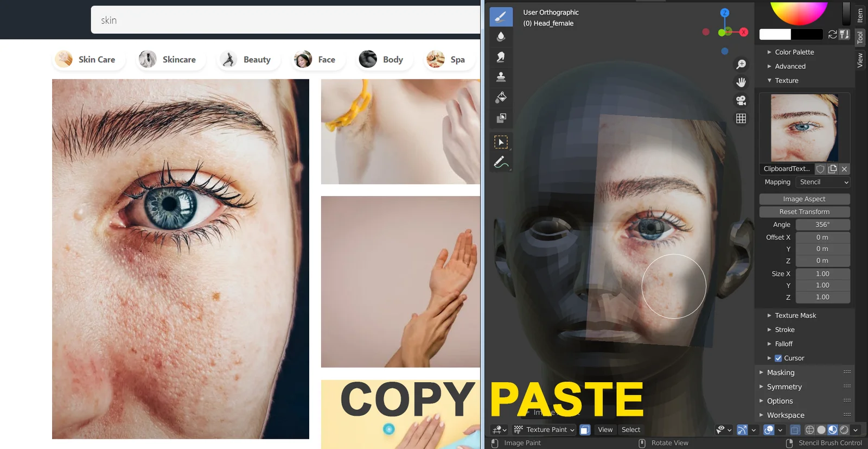Click the swap colors icon
This screenshot has height=449, width=868.
(x=832, y=34)
